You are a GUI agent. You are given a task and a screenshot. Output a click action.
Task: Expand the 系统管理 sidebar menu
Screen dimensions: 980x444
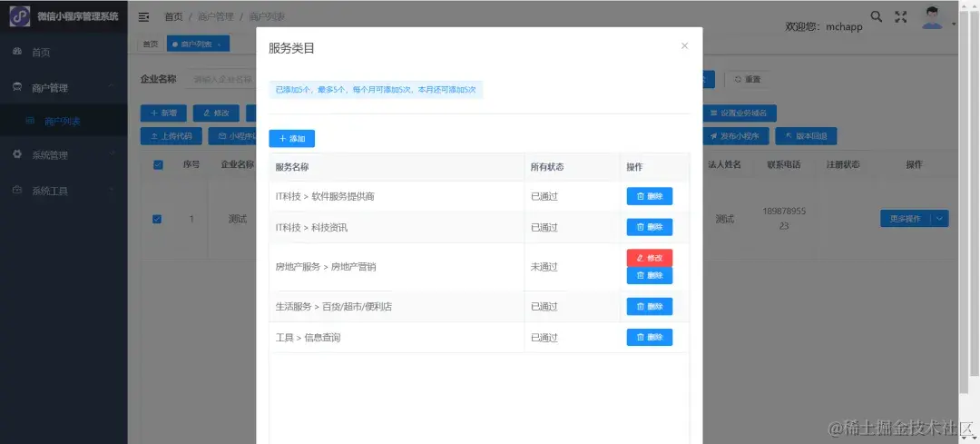[64, 154]
